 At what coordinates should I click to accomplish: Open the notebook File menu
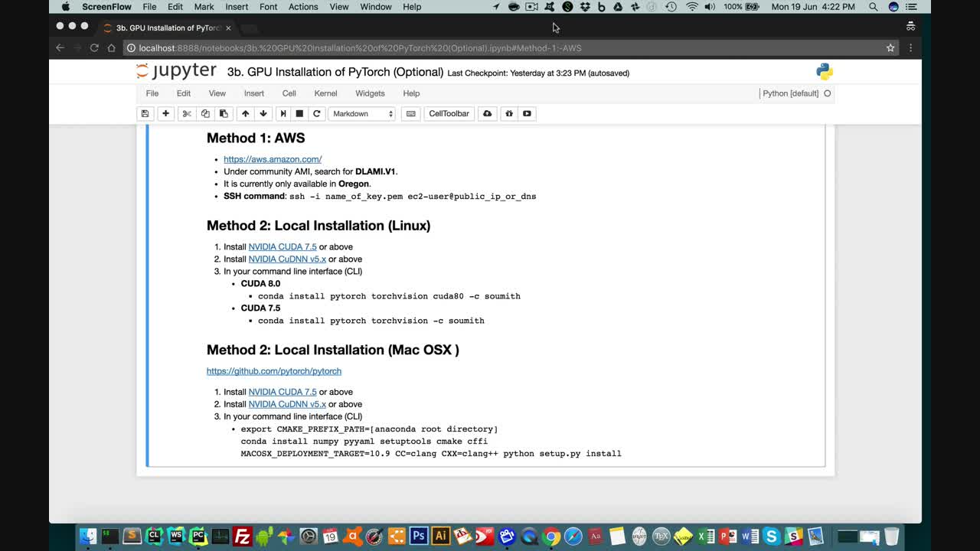point(152,93)
